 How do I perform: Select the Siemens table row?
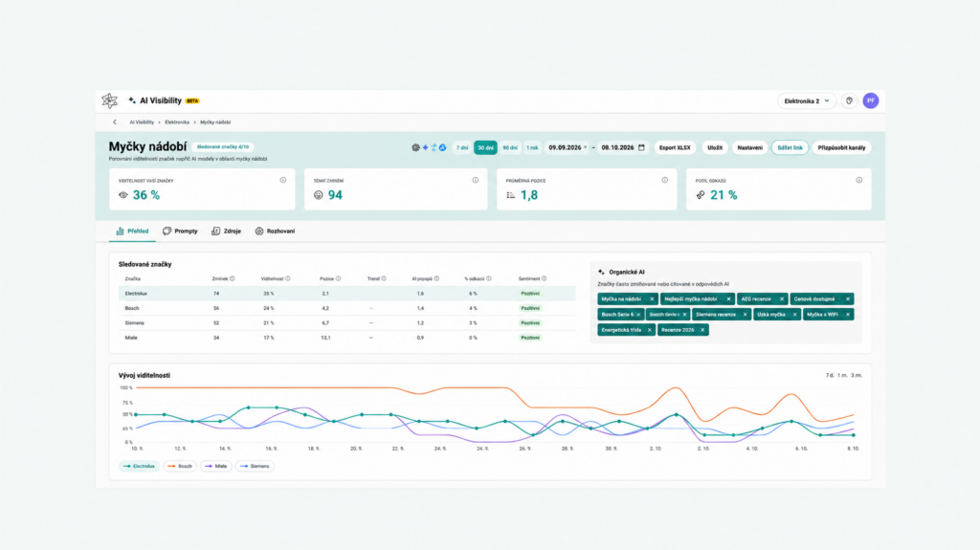[346, 323]
